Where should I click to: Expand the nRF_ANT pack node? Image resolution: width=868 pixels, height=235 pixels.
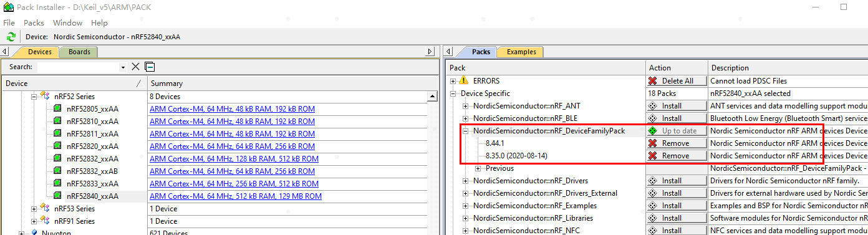tap(466, 106)
